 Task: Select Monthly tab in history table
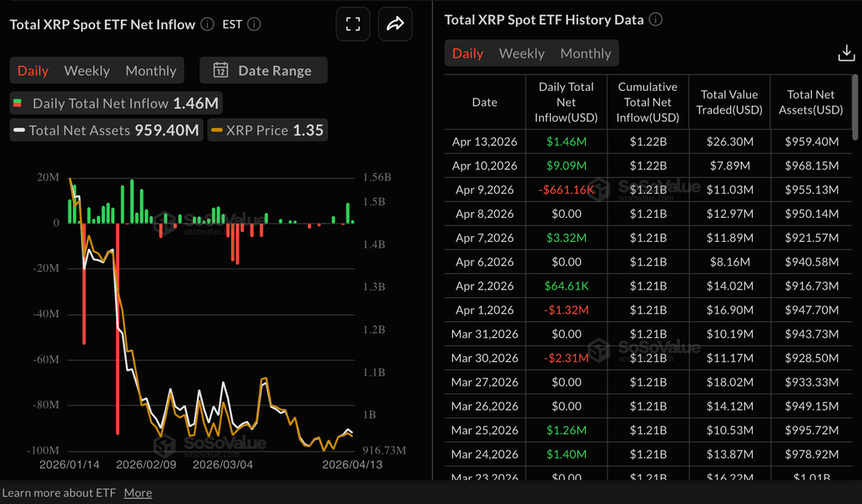pos(585,53)
